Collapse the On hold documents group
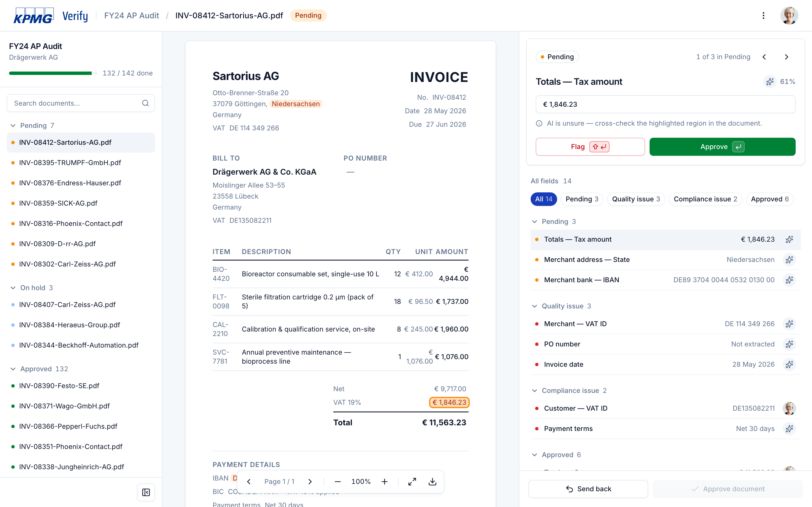Image resolution: width=812 pixels, height=507 pixels. click(x=13, y=288)
